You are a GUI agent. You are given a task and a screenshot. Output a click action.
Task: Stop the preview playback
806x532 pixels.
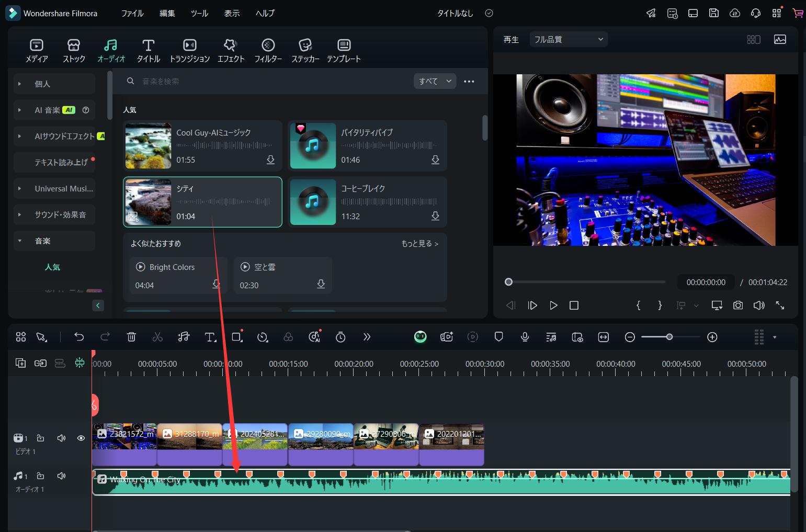click(574, 305)
